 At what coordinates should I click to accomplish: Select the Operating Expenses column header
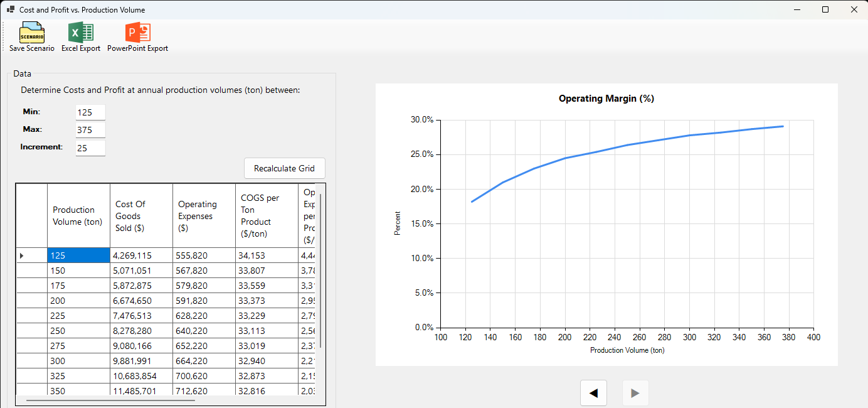204,215
